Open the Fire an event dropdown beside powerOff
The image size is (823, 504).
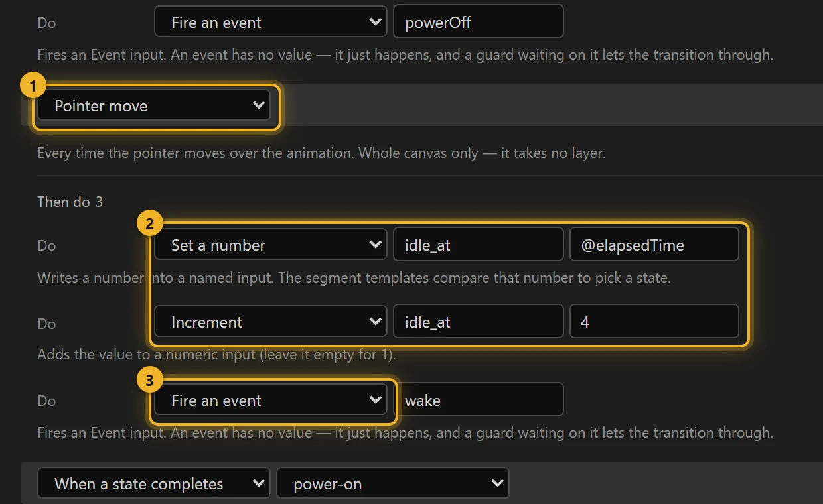click(271, 22)
